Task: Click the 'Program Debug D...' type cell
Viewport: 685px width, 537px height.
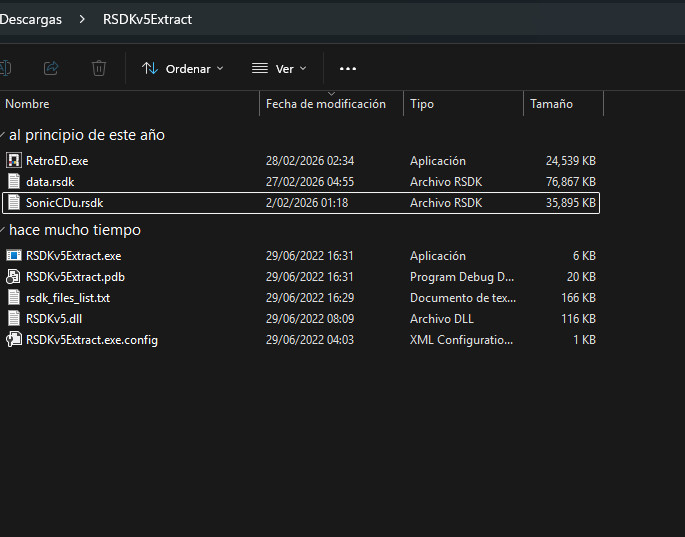Action: click(462, 277)
